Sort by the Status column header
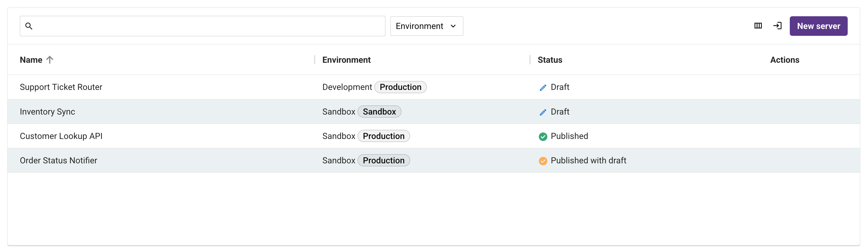The width and height of the screenshot is (868, 252). [x=550, y=60]
